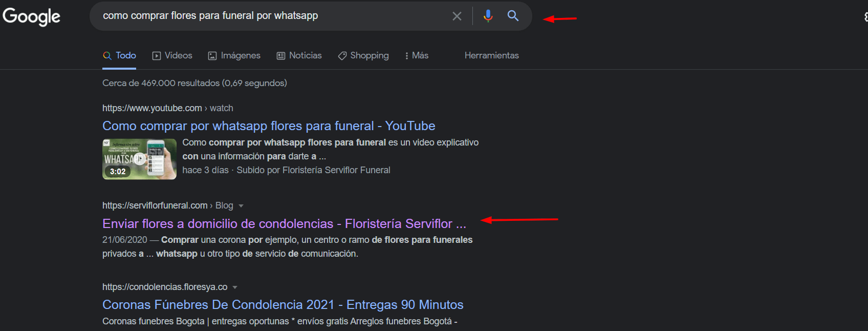Open YouTube result 'Como comprar por whatsapp flores'
Screen dimensions: 868x331
point(269,126)
